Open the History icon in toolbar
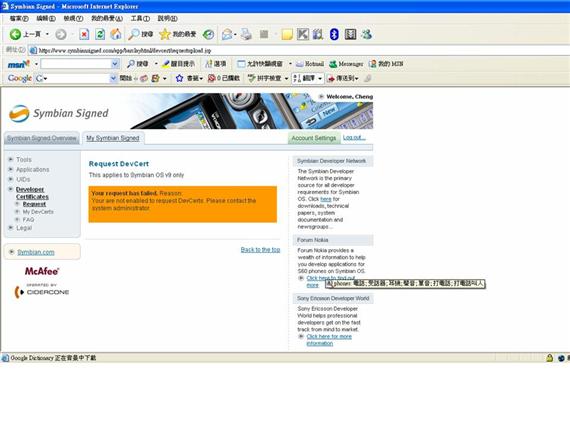The height and width of the screenshot is (428, 570). (208, 35)
